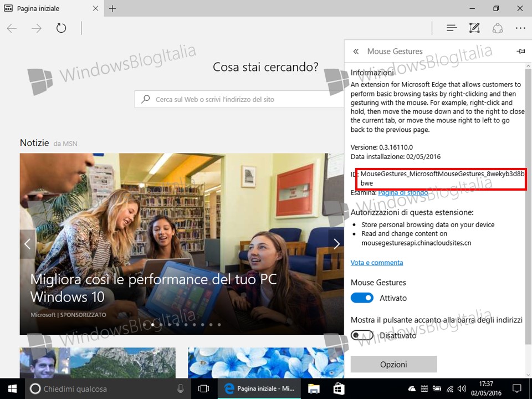
Task: Click the Vota e commenta link
Action: [377, 263]
